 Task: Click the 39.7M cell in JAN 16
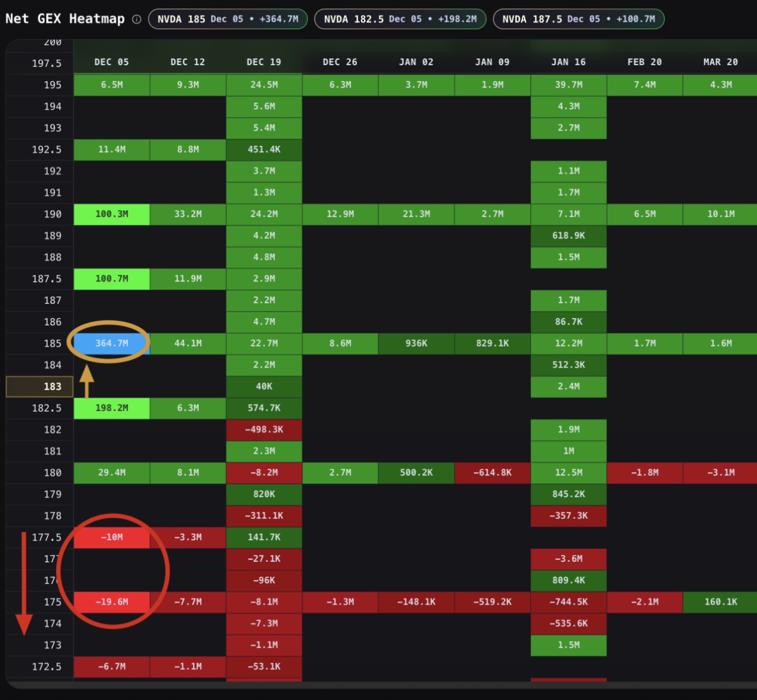569,85
